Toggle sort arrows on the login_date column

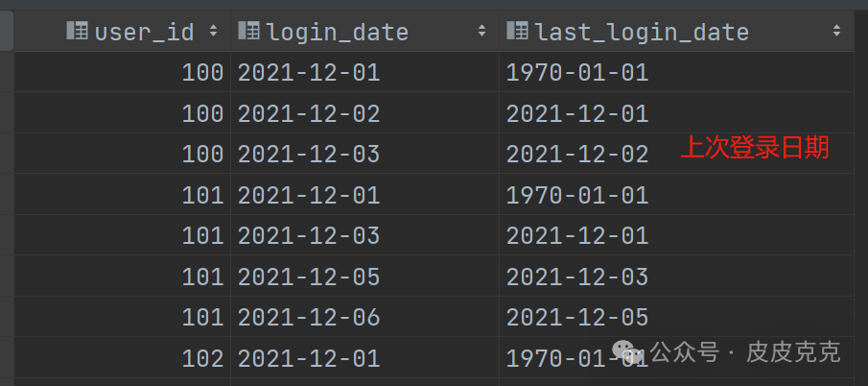coord(481,31)
